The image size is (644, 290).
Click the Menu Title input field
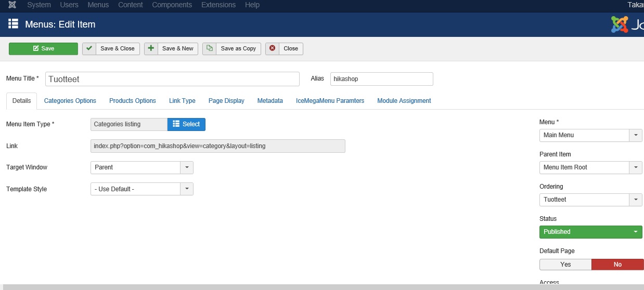pos(172,79)
